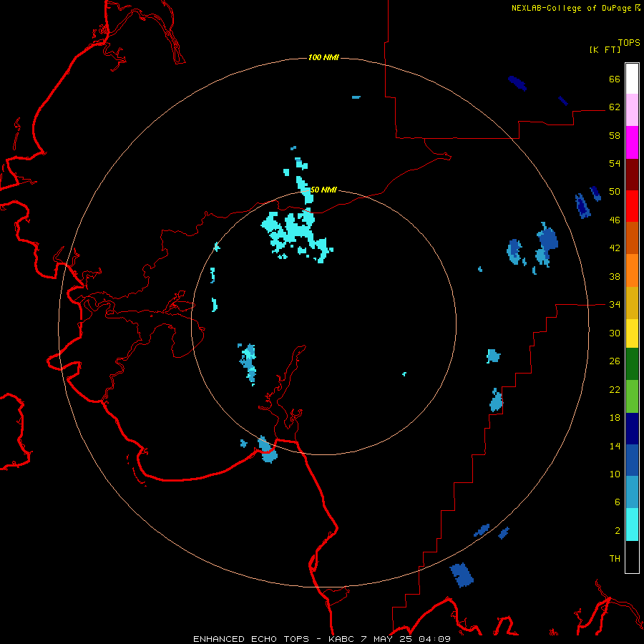
Task: Click the yellow legend color band
Action: click(x=632, y=333)
